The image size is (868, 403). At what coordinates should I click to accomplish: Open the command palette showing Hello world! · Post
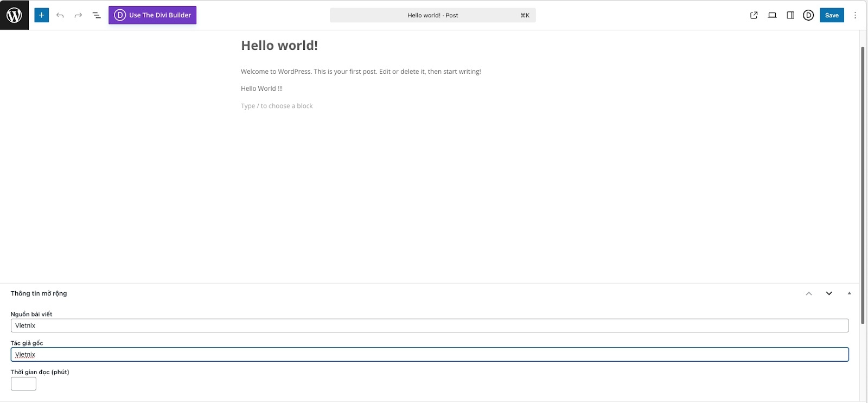[433, 15]
